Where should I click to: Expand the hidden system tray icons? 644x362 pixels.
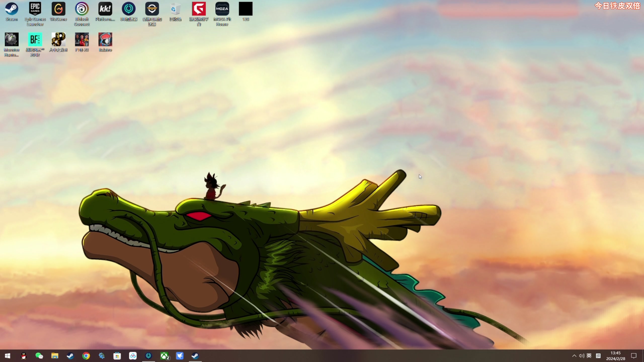574,356
